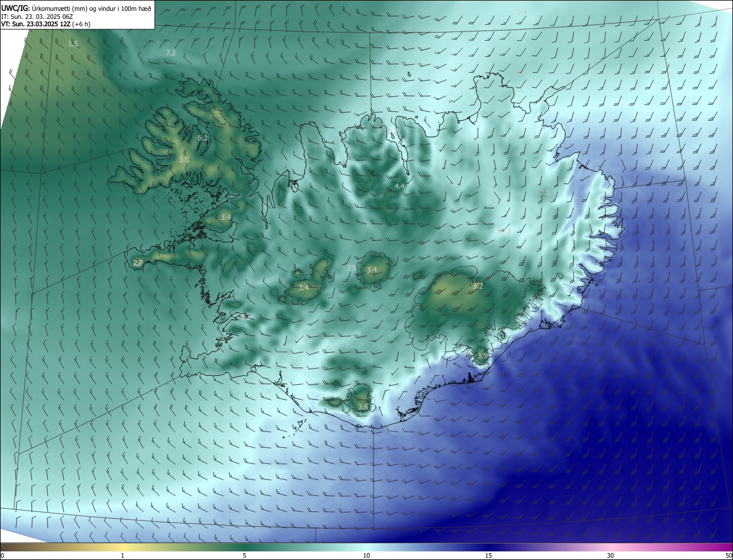
Task: Click the 'UWC/IG: Úrkomumætti (mm)' title line
Action: point(76,9)
